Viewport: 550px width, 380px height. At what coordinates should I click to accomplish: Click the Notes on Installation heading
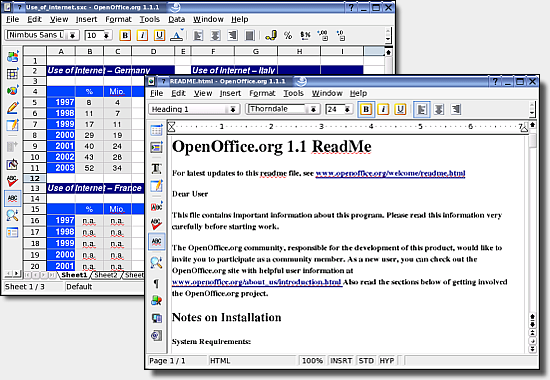226,317
